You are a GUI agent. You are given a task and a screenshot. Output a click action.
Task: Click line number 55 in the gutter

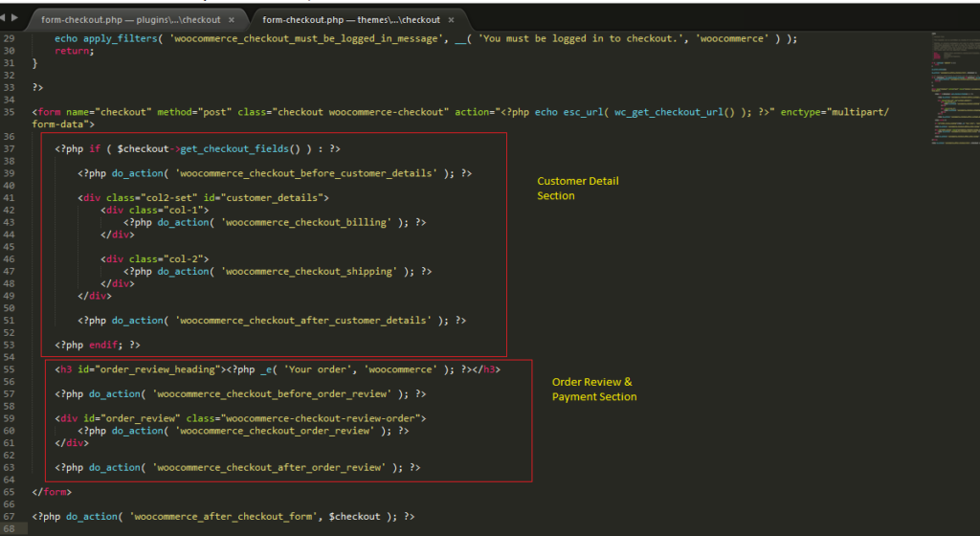pyautogui.click(x=10, y=369)
